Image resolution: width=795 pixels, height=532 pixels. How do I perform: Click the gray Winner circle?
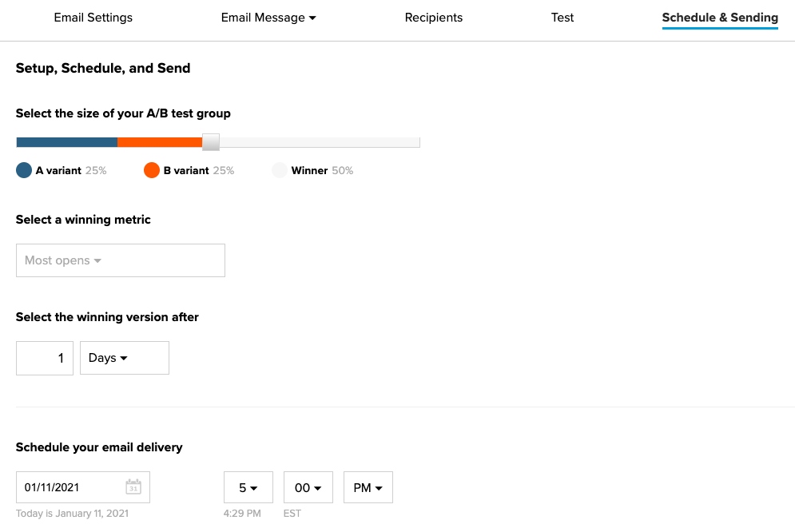coord(280,170)
